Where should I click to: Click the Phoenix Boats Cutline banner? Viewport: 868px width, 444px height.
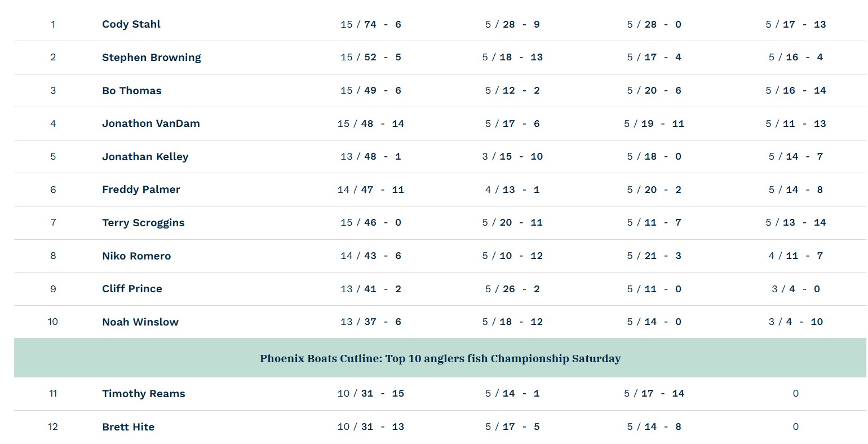click(x=440, y=359)
